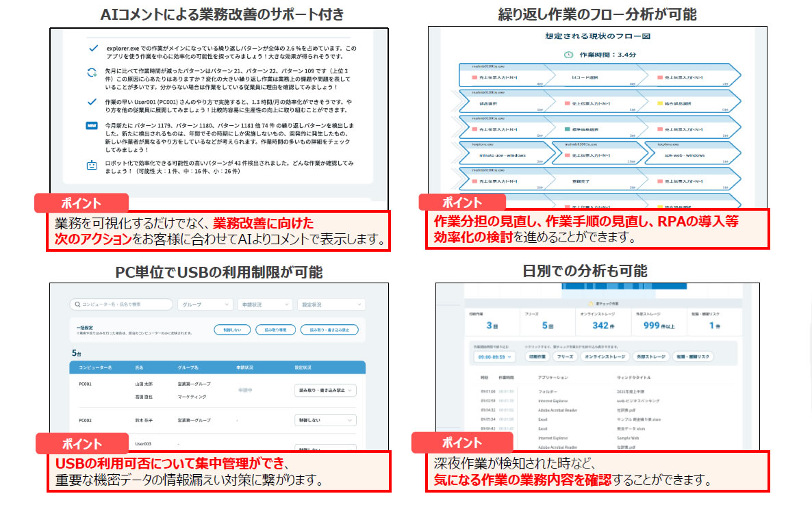
Task: Click the 1件 job-change risk count card
Action: [715, 321]
